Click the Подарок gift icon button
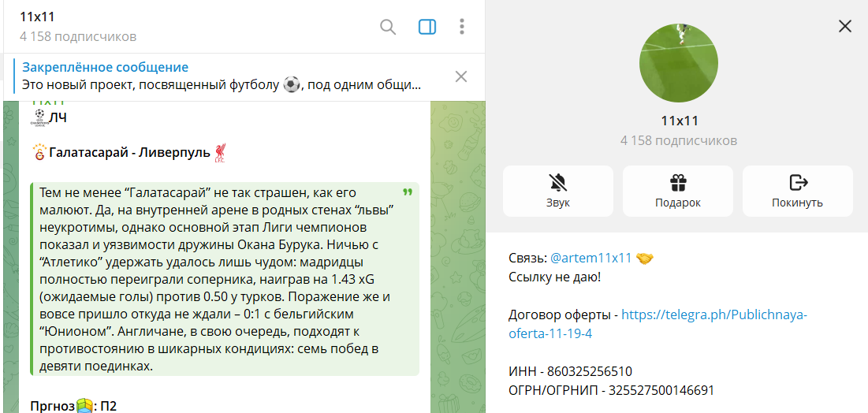This screenshot has width=868, height=413. click(678, 191)
